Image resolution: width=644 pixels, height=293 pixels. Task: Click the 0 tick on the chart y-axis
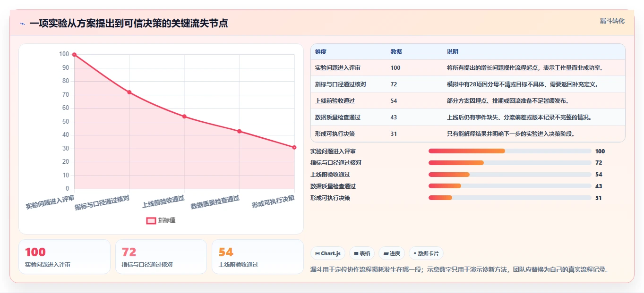(67, 189)
